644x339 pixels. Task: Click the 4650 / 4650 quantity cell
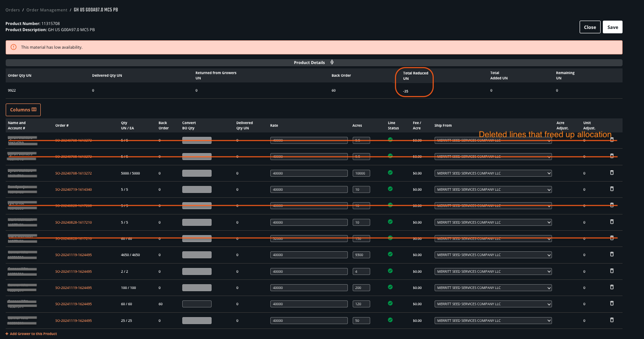[x=130, y=255]
